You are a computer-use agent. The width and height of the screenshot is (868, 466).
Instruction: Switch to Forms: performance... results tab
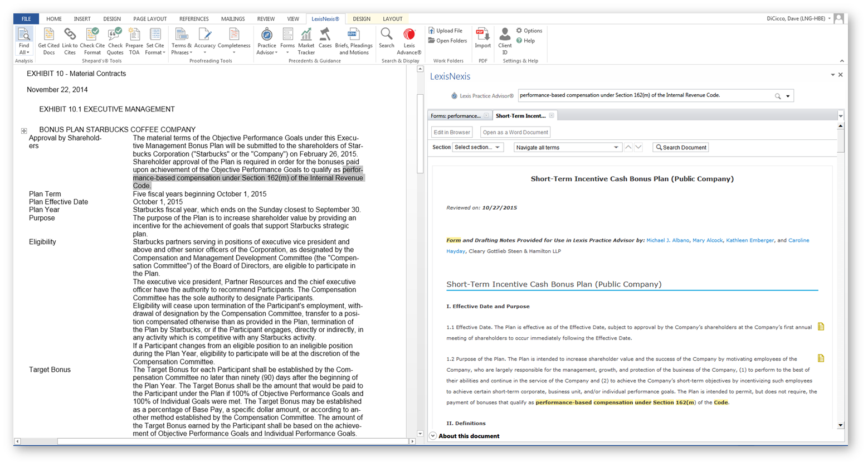pos(455,116)
